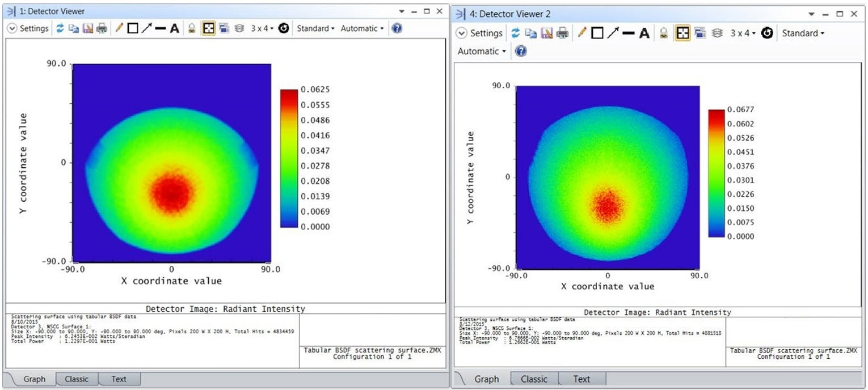Expand Settings in Detector Viewer 2
The image size is (868, 390).
pos(480,33)
